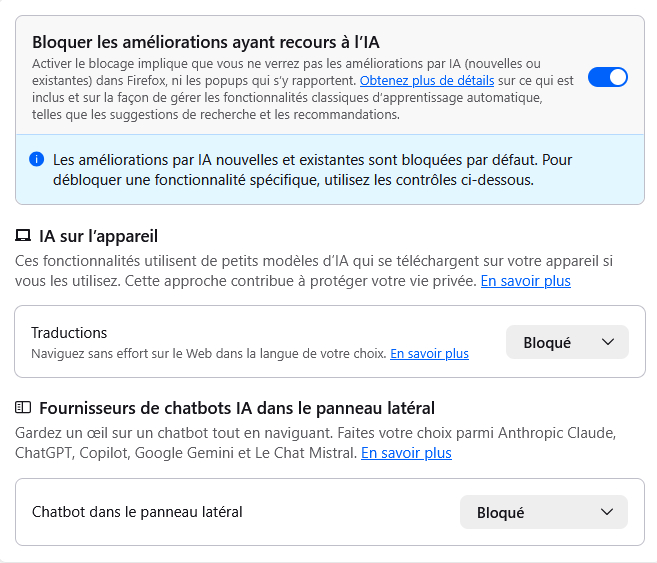Click the chevron arrow on the chatbot dropdown
The height and width of the screenshot is (563, 657).
click(606, 512)
